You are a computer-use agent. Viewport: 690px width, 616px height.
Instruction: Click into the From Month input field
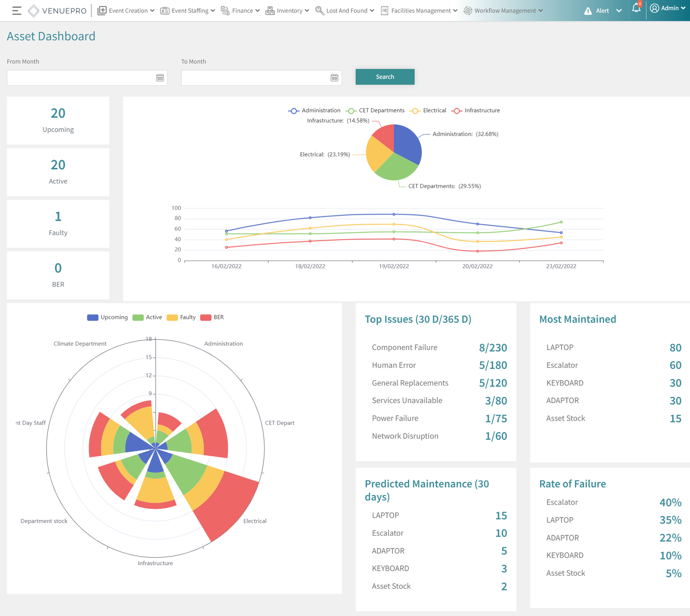tap(80, 78)
